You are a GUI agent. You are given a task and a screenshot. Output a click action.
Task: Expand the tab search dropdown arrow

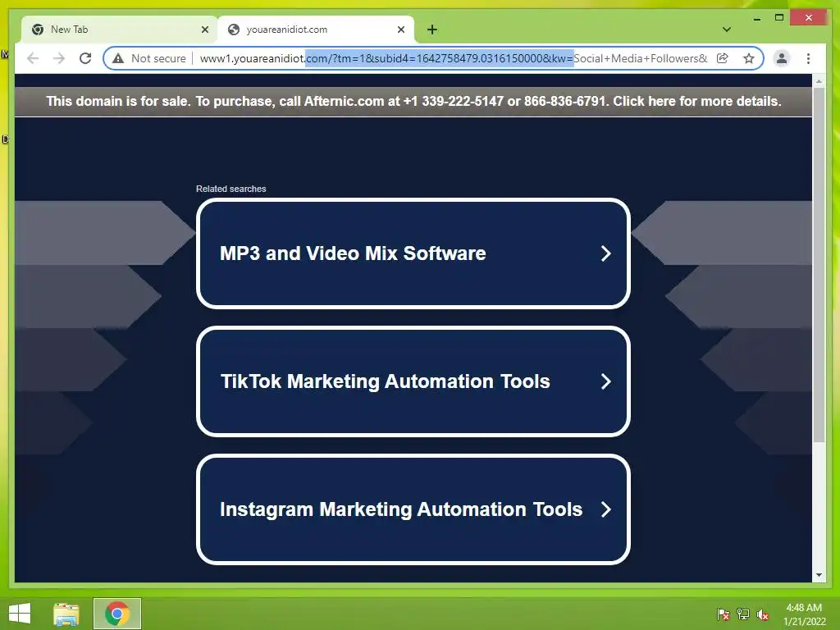727,30
